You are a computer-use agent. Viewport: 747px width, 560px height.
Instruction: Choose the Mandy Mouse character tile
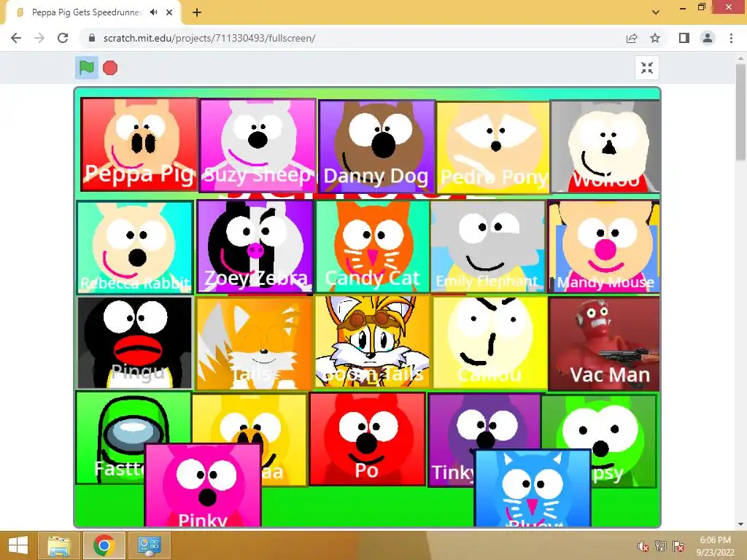pos(604,246)
